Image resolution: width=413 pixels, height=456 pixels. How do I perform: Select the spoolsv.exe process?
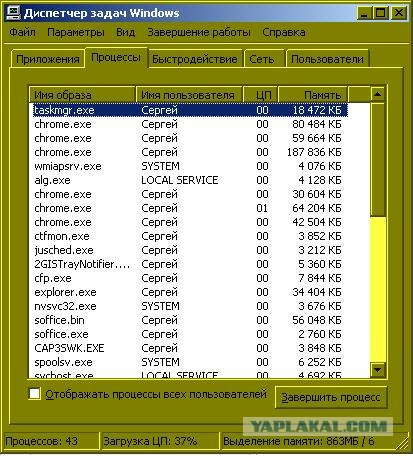[190, 362]
